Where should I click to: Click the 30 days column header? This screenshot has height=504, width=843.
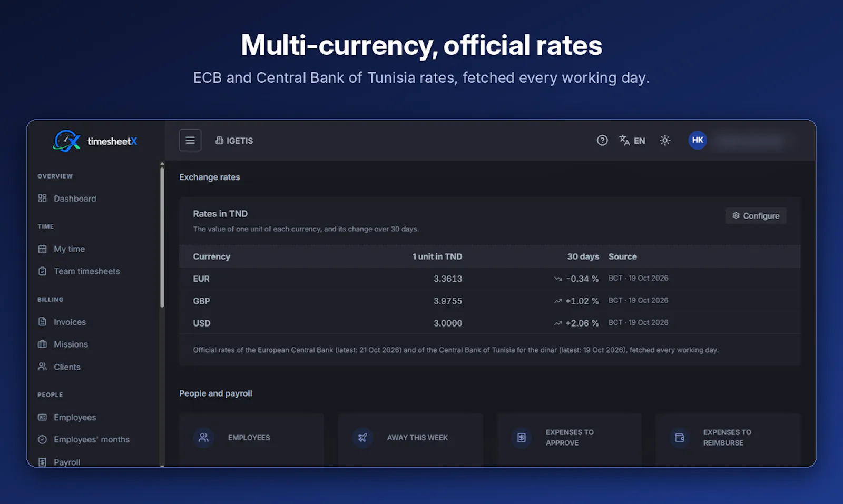(x=583, y=257)
